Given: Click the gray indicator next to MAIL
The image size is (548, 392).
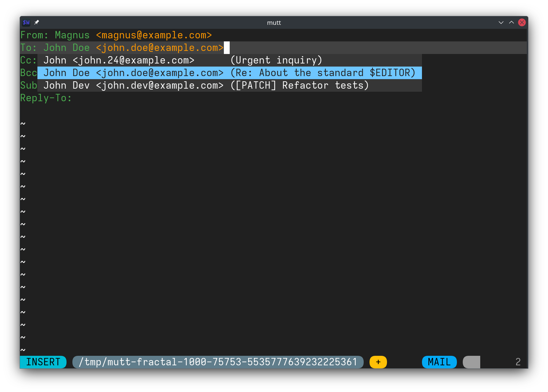Looking at the screenshot, I should [x=471, y=362].
